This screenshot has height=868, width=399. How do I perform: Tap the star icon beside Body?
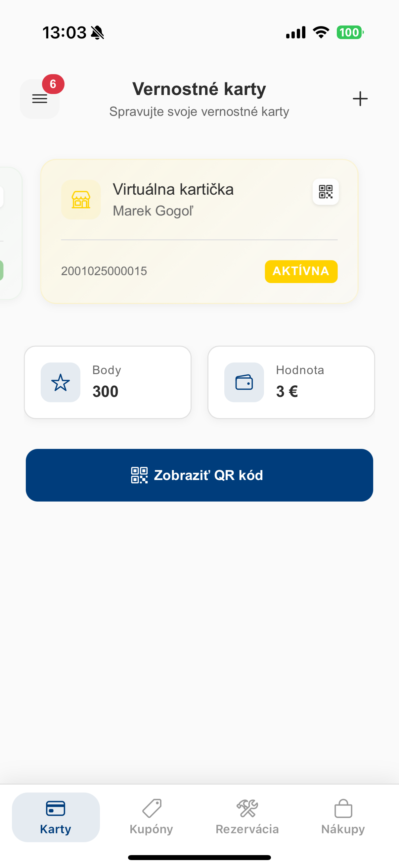(61, 382)
